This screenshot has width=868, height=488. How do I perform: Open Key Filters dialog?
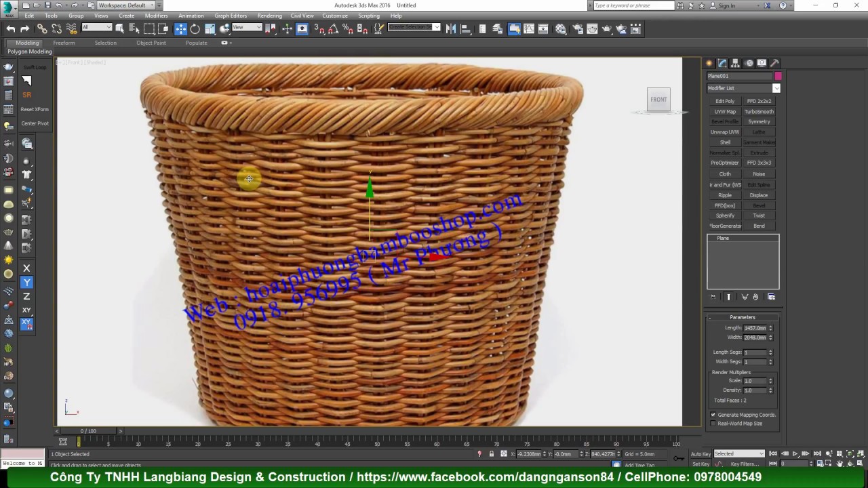tap(744, 464)
